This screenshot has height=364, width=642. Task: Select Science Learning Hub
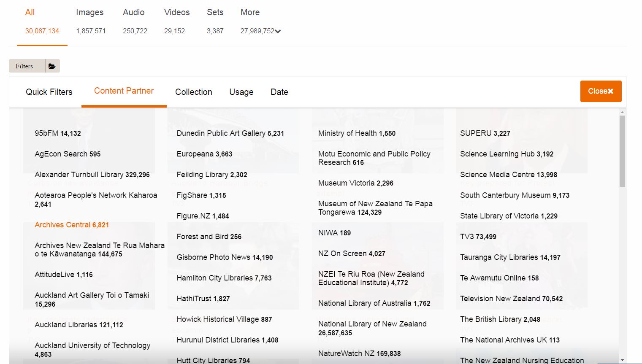[507, 154]
